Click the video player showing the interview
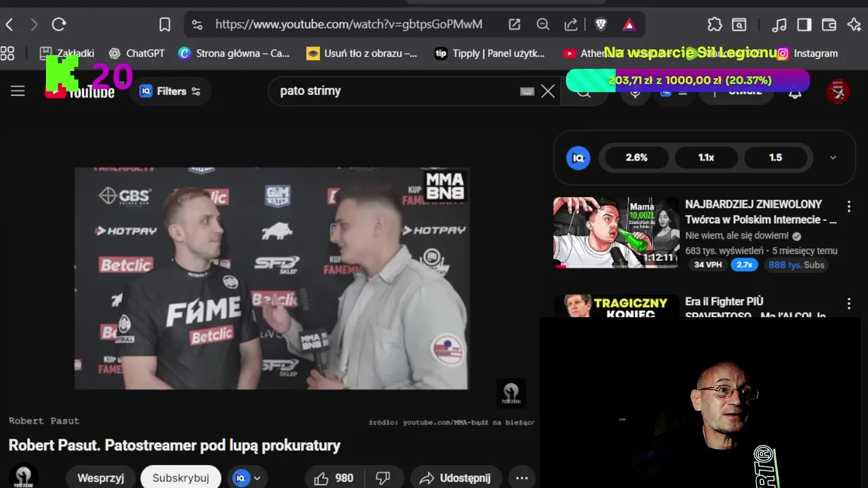Image resolution: width=868 pixels, height=488 pixels. point(271,279)
